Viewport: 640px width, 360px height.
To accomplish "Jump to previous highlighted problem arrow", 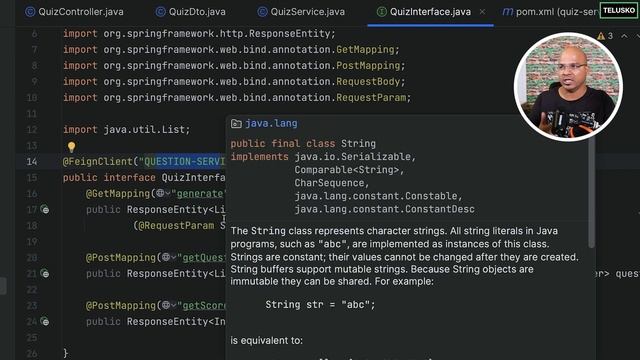I will coord(624,36).
